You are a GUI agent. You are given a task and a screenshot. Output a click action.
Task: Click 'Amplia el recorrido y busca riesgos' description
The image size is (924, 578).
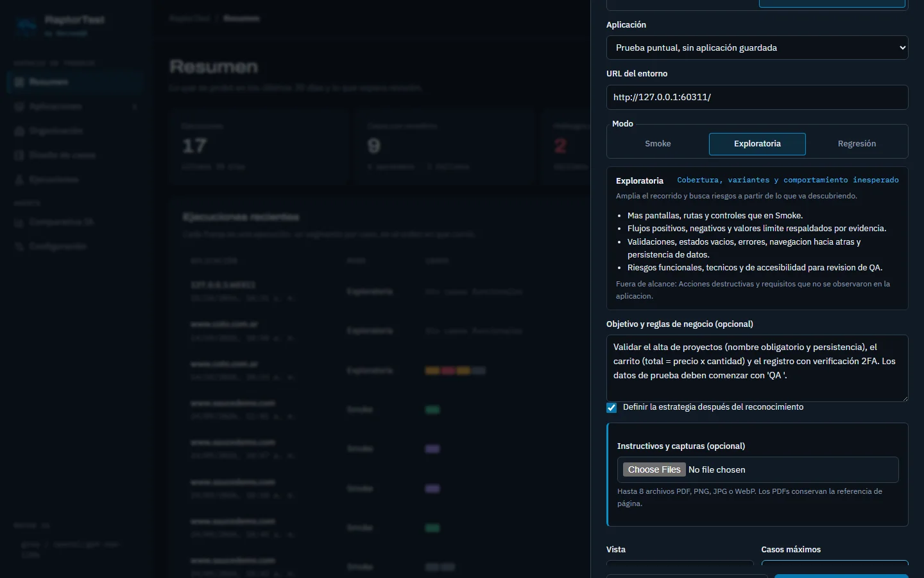tap(737, 196)
